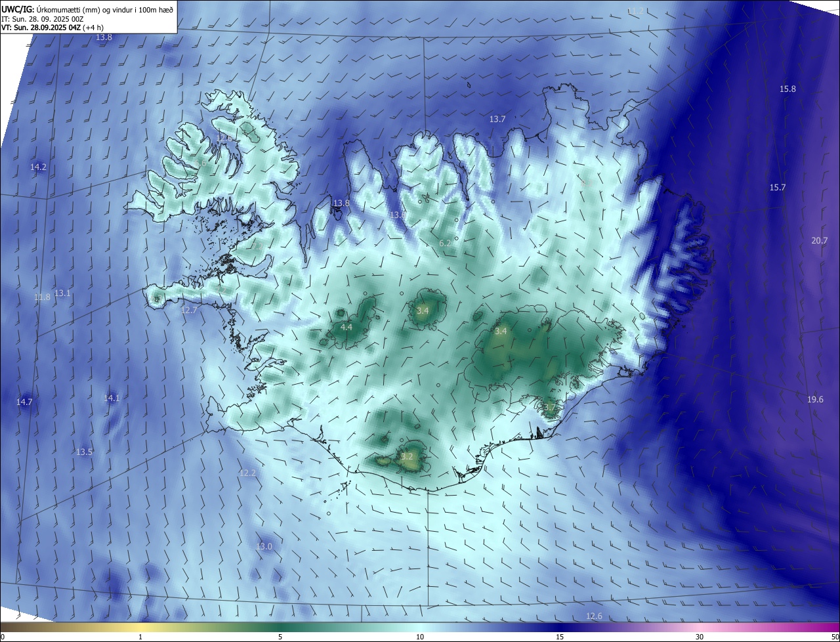This screenshot has width=840, height=642.
Task: Click the 10 tick on the color scale
Action: [420, 637]
